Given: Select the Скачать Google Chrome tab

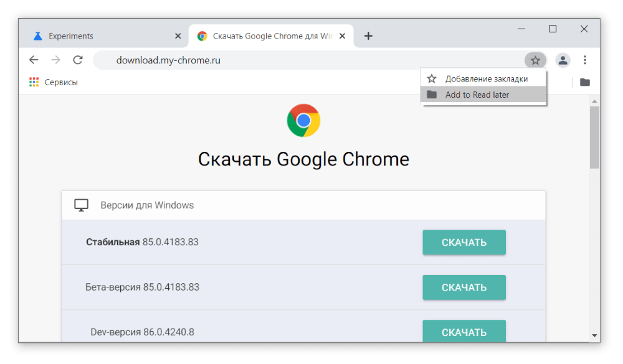Looking at the screenshot, I should point(271,36).
